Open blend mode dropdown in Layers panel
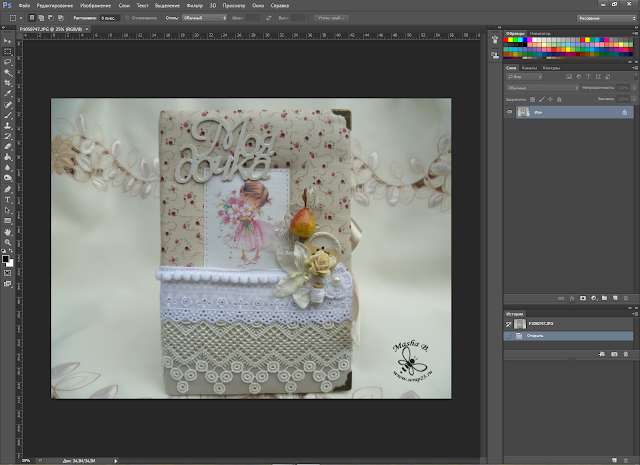 click(x=542, y=88)
